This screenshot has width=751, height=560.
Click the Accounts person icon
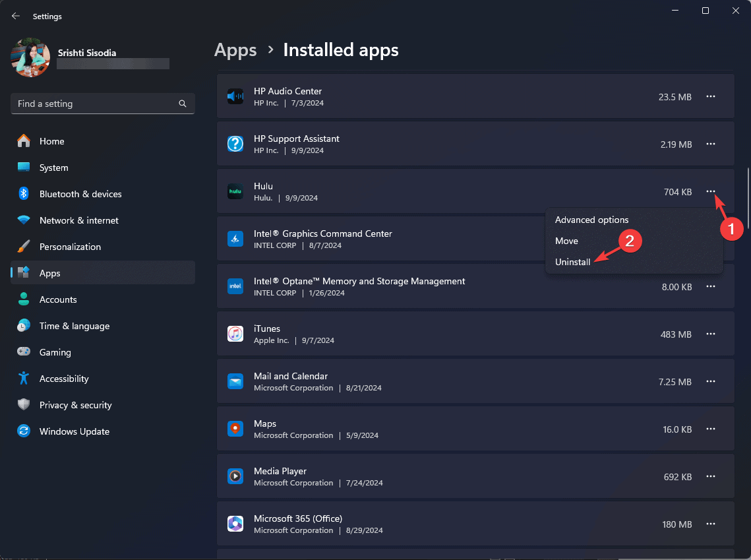point(24,299)
